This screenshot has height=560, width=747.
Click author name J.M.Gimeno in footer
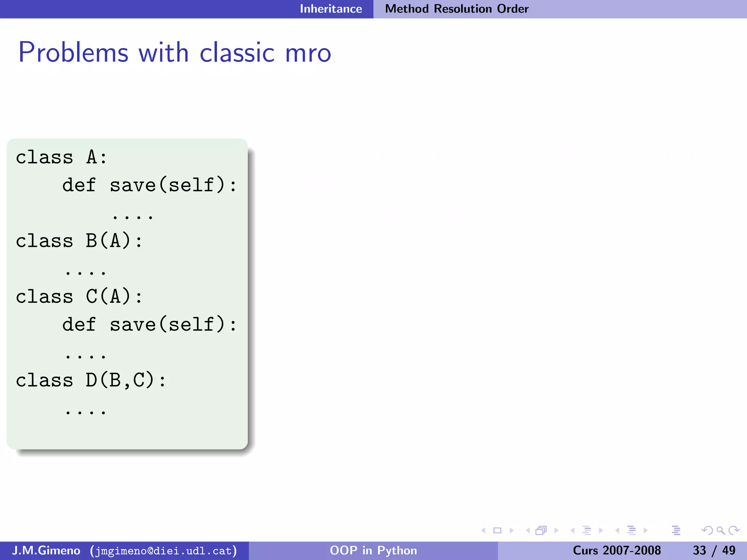point(46,550)
